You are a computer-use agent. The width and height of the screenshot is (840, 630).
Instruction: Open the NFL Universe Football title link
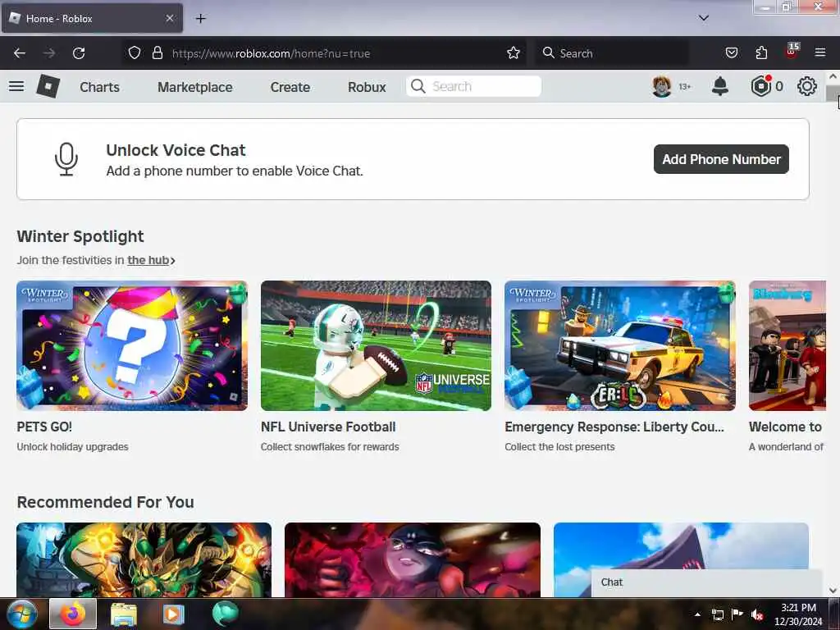328,427
